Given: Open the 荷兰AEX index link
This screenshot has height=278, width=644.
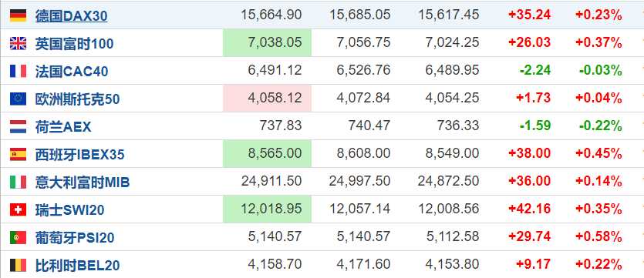Looking at the screenshot, I should (x=63, y=127).
